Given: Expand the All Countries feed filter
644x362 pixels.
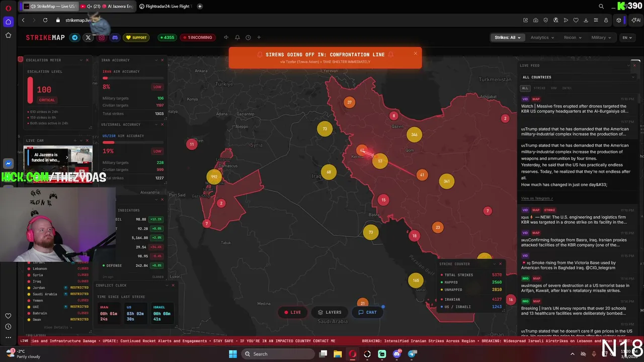Looking at the screenshot, I should pos(578,77).
